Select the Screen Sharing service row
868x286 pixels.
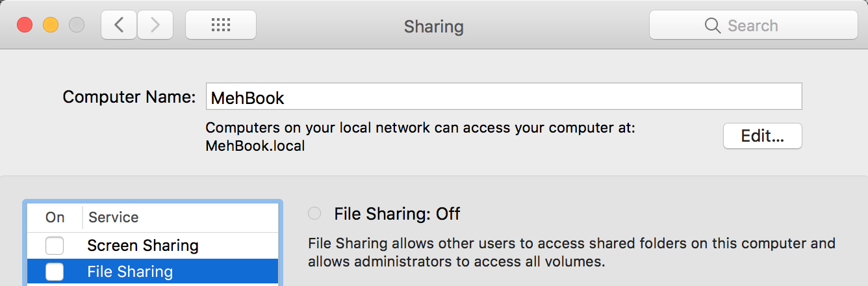pyautogui.click(x=153, y=246)
